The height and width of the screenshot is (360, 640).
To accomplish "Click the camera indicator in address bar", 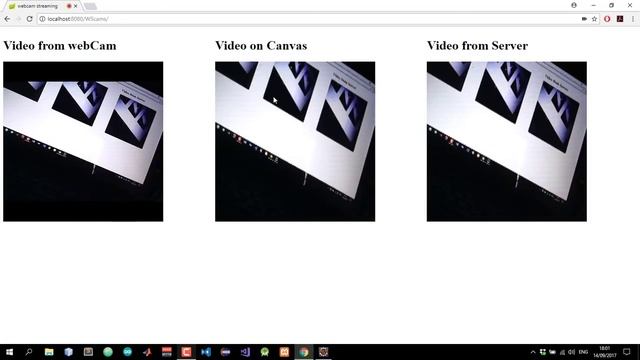I will click(x=584, y=19).
